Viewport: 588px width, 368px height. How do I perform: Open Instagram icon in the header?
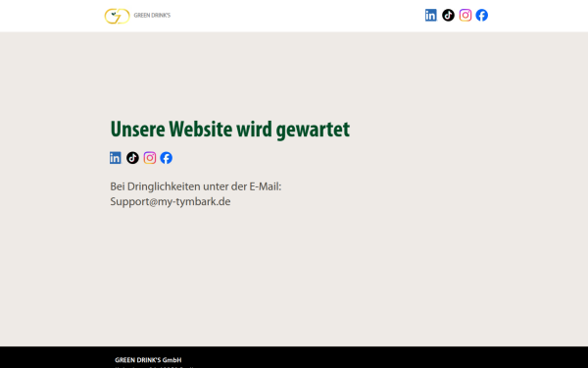click(465, 16)
